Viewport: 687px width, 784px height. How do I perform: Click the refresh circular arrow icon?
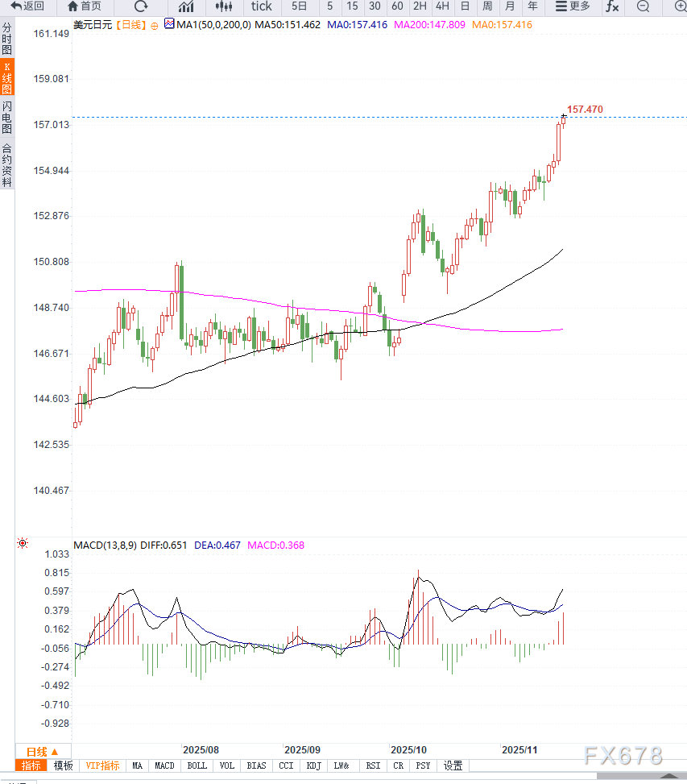141,6
